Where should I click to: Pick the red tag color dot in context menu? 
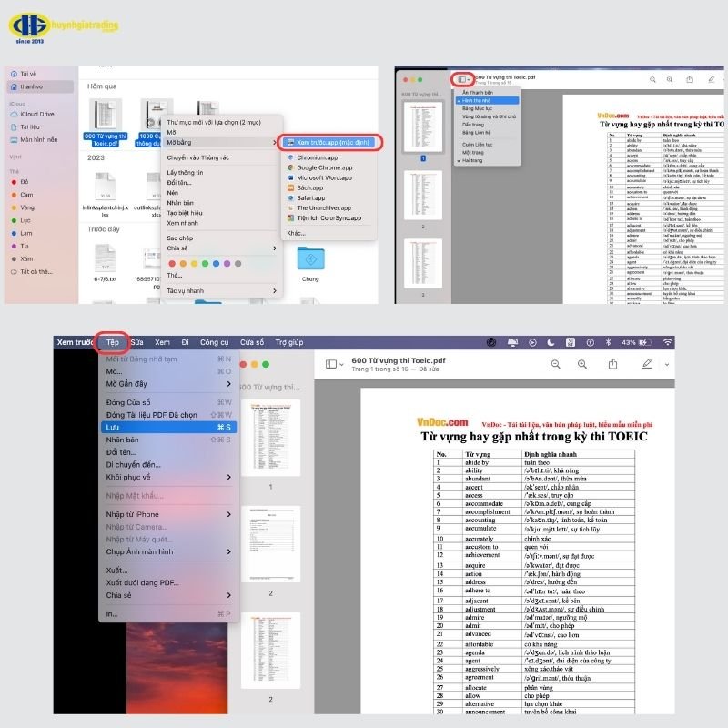tap(172, 263)
